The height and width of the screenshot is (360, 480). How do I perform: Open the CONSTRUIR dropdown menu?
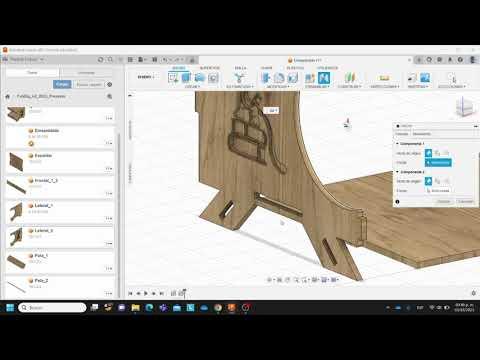[349, 87]
